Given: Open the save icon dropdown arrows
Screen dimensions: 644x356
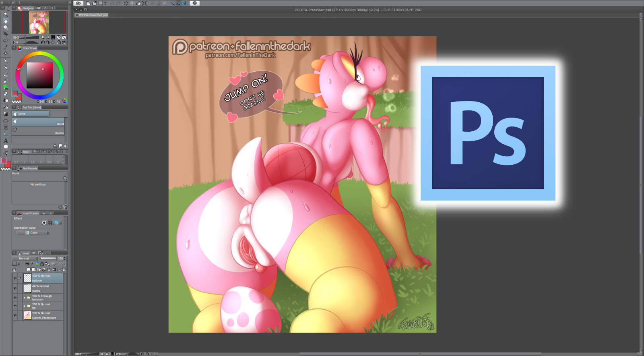Looking at the screenshot, I should tap(105, 3).
